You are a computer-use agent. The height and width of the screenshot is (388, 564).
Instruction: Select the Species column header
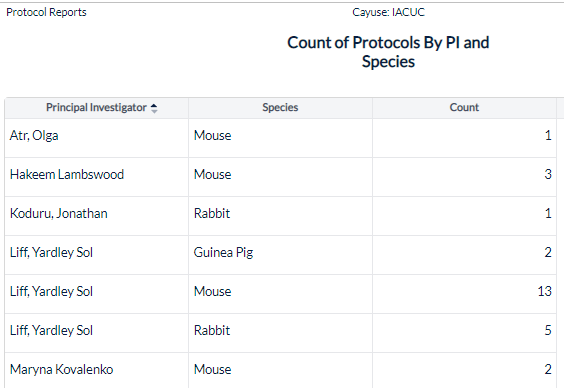(280, 108)
